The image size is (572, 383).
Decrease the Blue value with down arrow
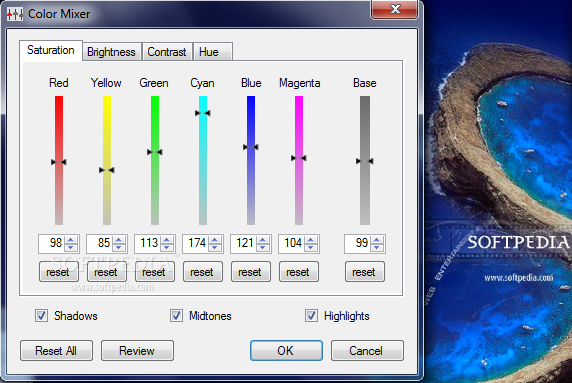(x=263, y=248)
